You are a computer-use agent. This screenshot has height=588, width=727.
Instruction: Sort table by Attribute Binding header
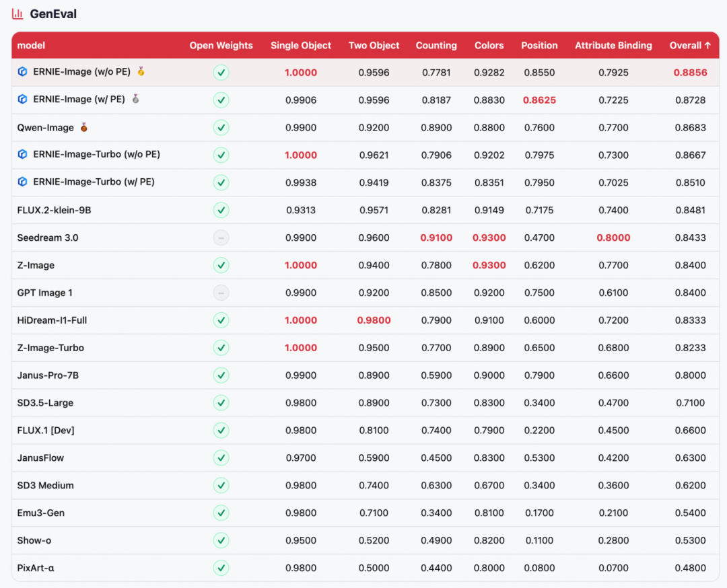point(613,46)
